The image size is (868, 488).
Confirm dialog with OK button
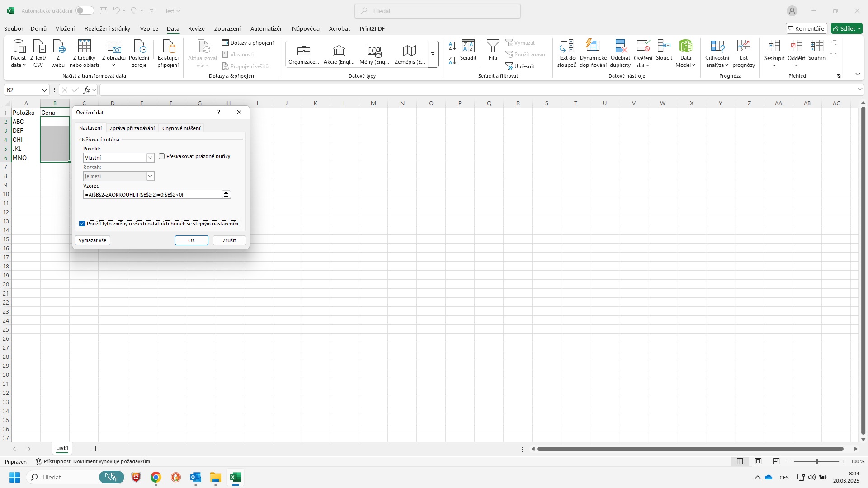tap(191, 240)
